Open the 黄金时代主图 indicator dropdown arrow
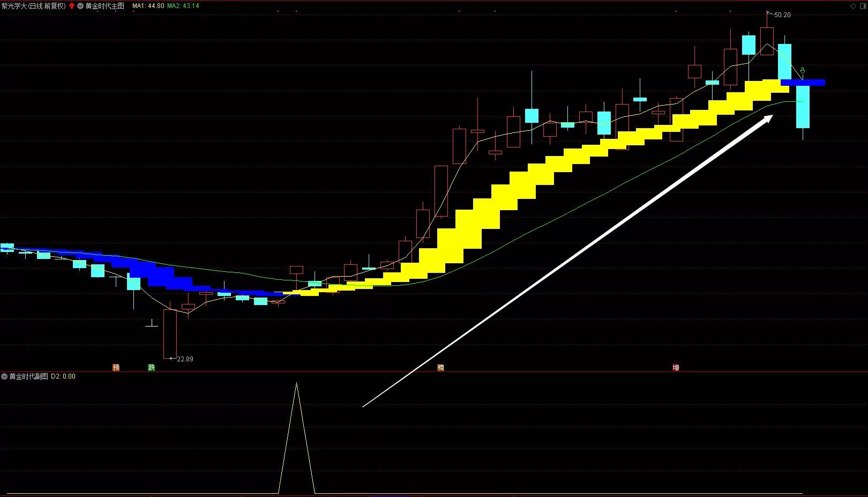Viewport: 868px width, 497px height. (80, 6)
